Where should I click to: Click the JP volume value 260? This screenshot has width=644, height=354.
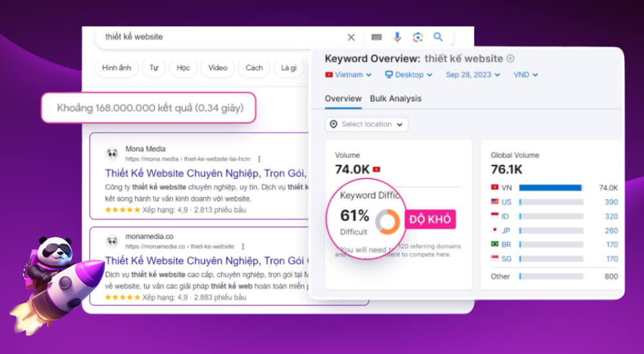pos(611,231)
